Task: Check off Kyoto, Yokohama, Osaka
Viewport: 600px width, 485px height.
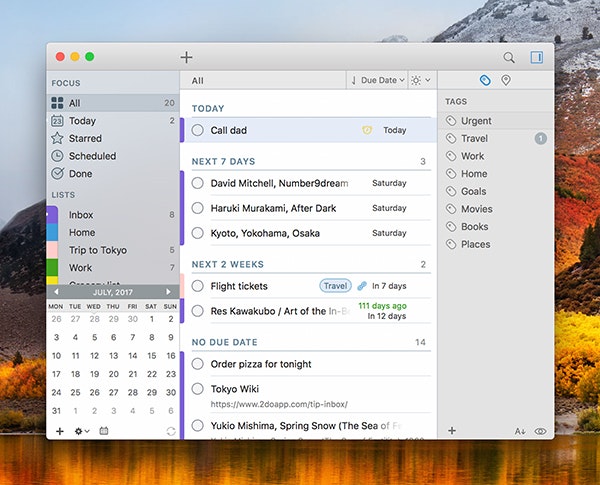Action: [197, 233]
